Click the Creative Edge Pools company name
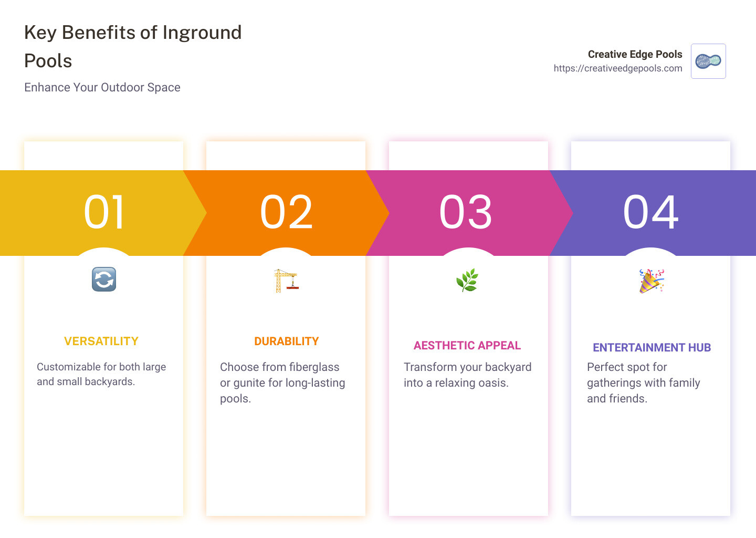This screenshot has width=756, height=538. [635, 54]
